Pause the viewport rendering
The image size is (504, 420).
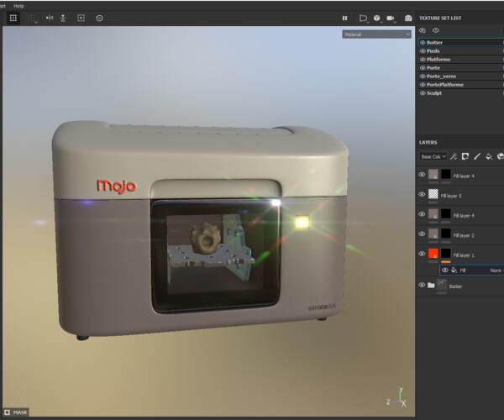point(345,18)
